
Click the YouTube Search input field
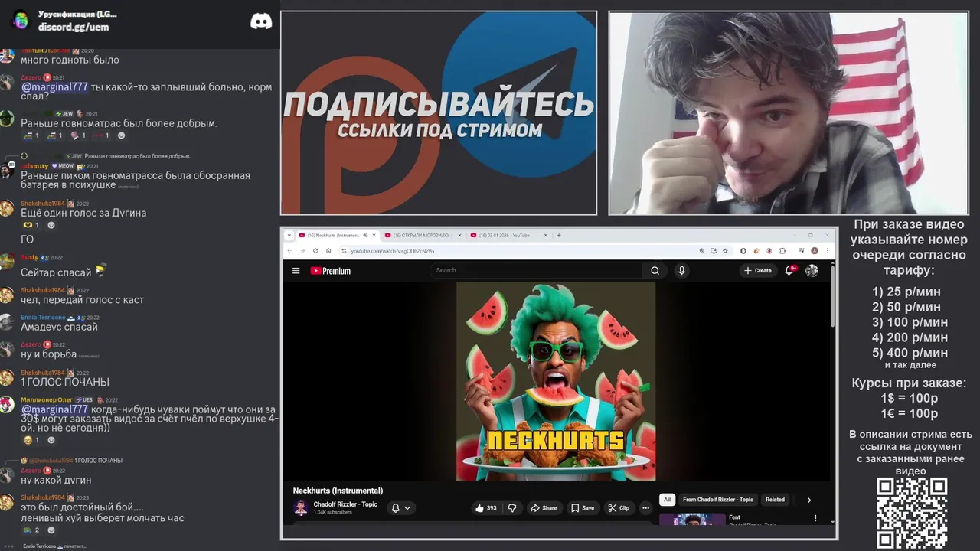pyautogui.click(x=537, y=270)
